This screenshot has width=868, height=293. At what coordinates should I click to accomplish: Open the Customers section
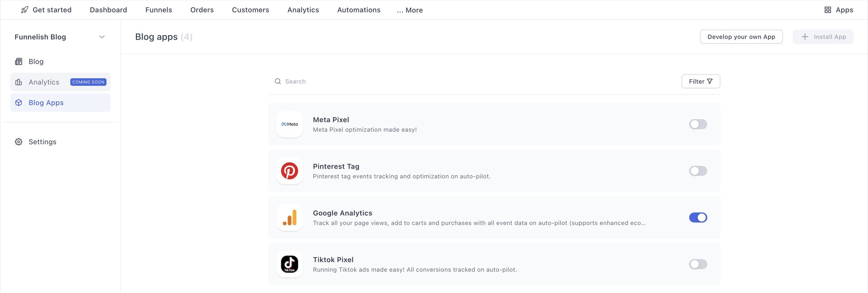coord(250,10)
